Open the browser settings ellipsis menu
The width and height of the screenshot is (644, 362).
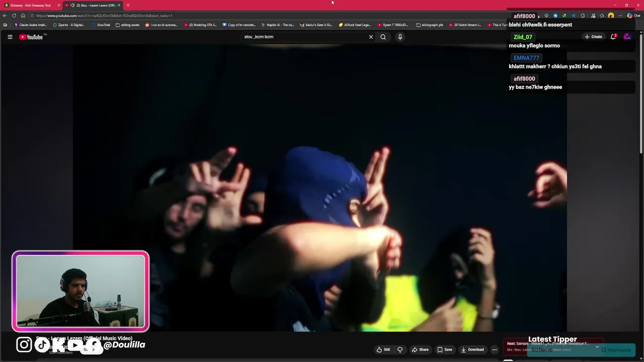click(620, 16)
